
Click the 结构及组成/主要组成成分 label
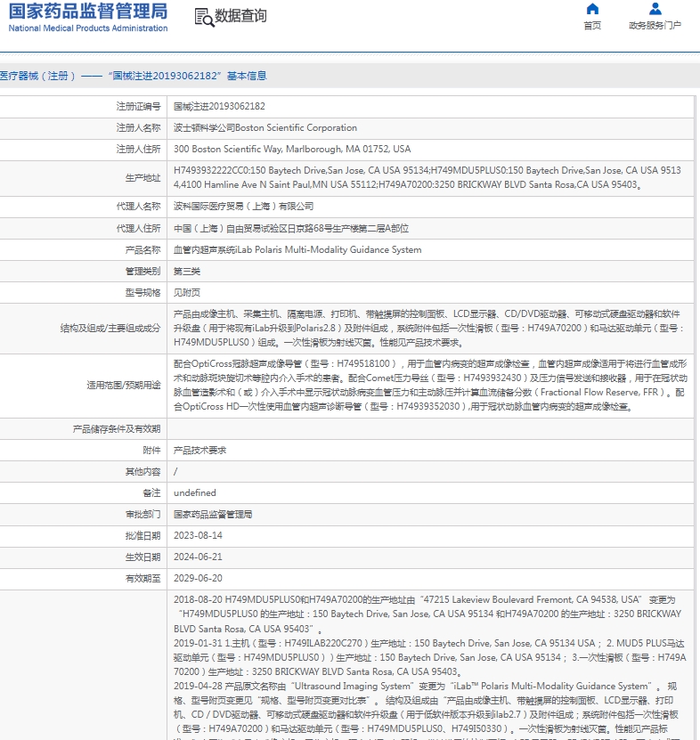110,328
